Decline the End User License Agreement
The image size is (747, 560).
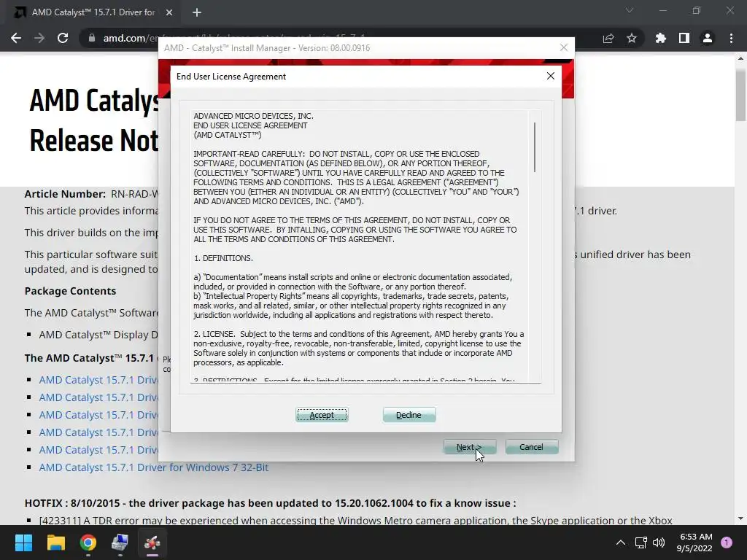409,415
